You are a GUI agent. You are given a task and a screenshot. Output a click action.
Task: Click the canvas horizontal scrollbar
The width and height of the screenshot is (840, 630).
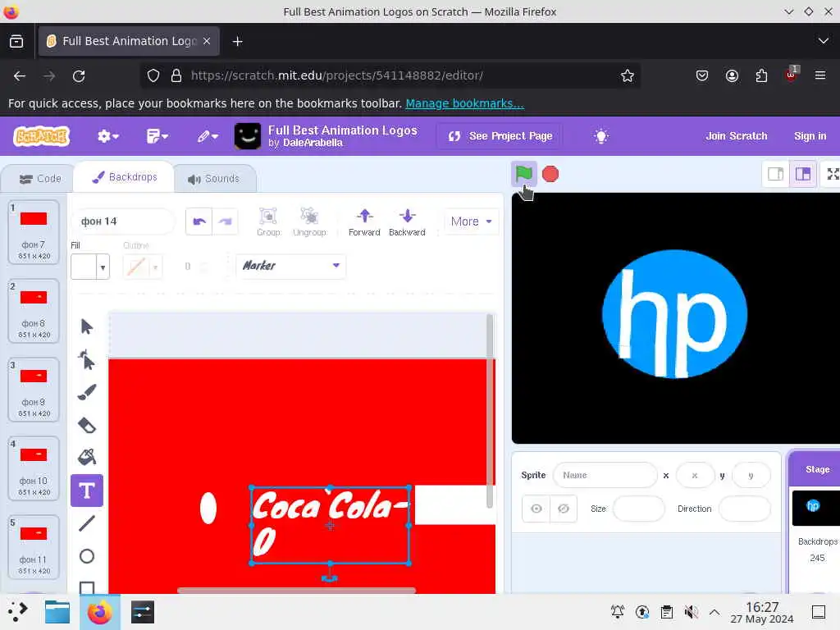[296, 591]
